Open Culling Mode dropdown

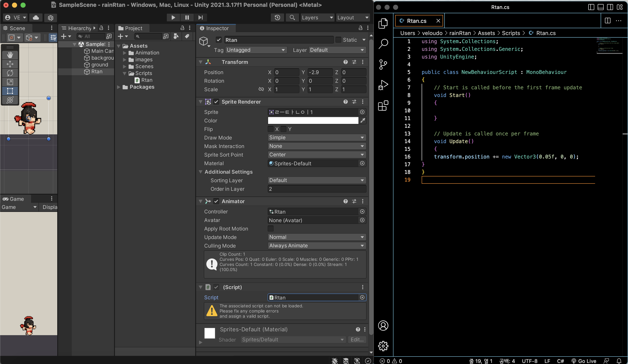317,246
